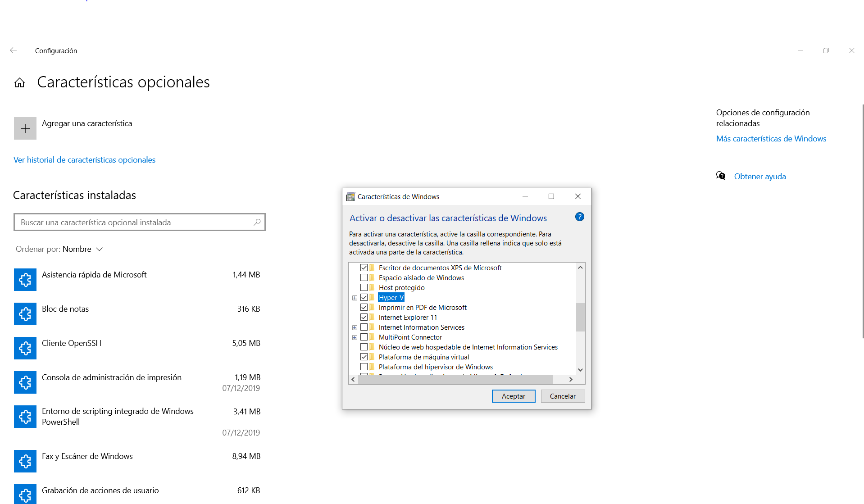Click the Obtener ayuda headset icon
This screenshot has height=504, width=864.
pos(721,176)
